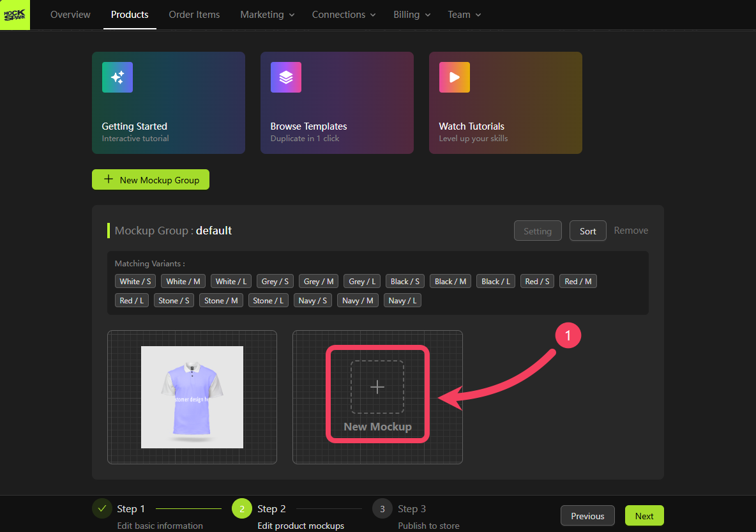
Task: Select the Grey / S variant tag
Action: [275, 281]
